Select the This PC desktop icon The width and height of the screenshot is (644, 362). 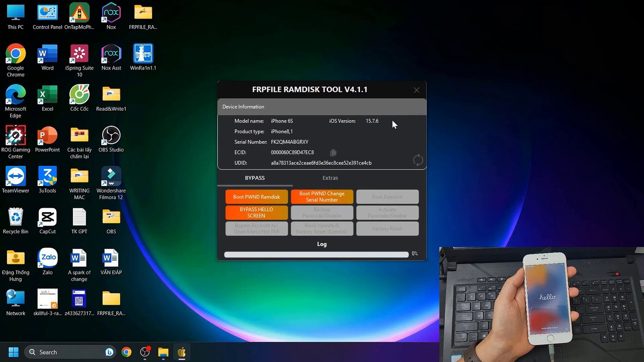[x=16, y=17]
